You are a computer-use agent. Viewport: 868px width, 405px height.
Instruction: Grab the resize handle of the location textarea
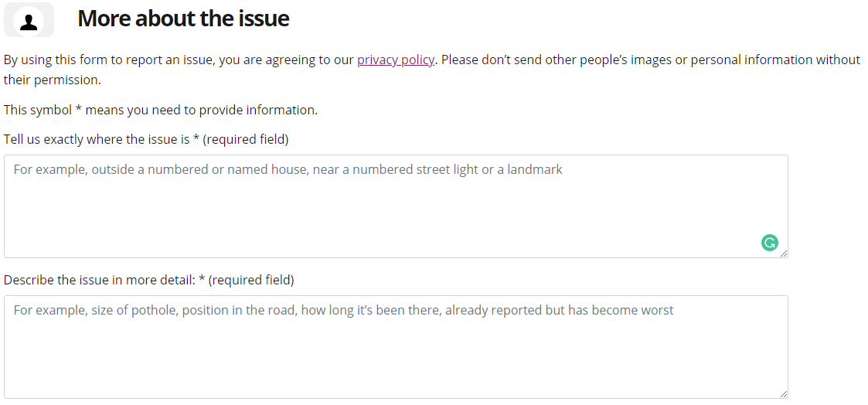(x=783, y=254)
